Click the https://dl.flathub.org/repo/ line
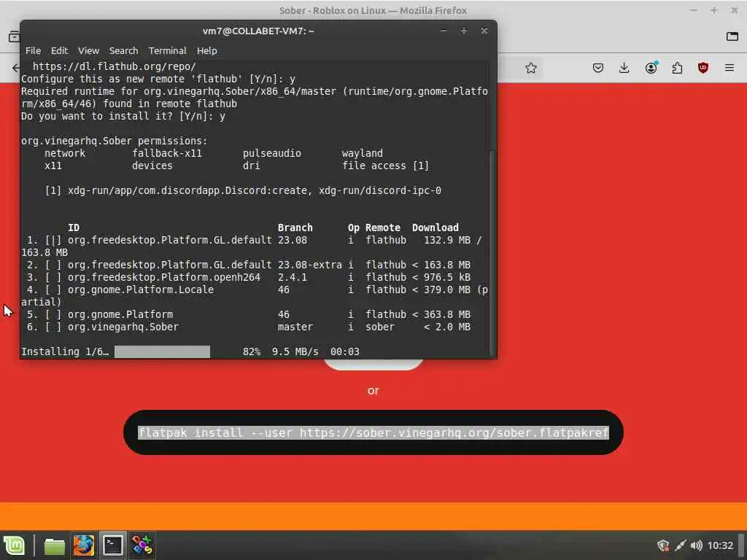 [x=115, y=66]
